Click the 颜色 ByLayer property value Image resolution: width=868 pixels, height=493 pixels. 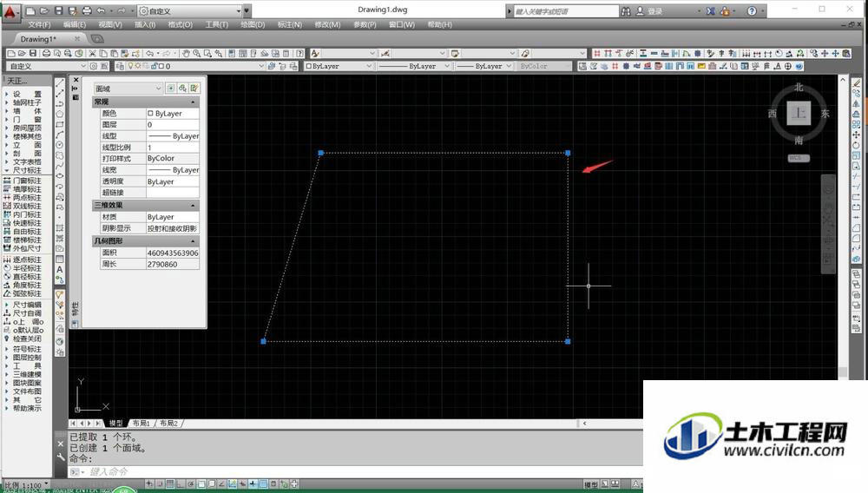pyautogui.click(x=173, y=114)
